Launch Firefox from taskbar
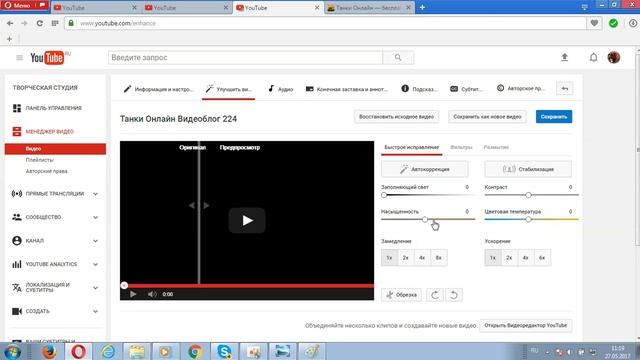Image resolution: width=640 pixels, height=360 pixels. [x=49, y=351]
